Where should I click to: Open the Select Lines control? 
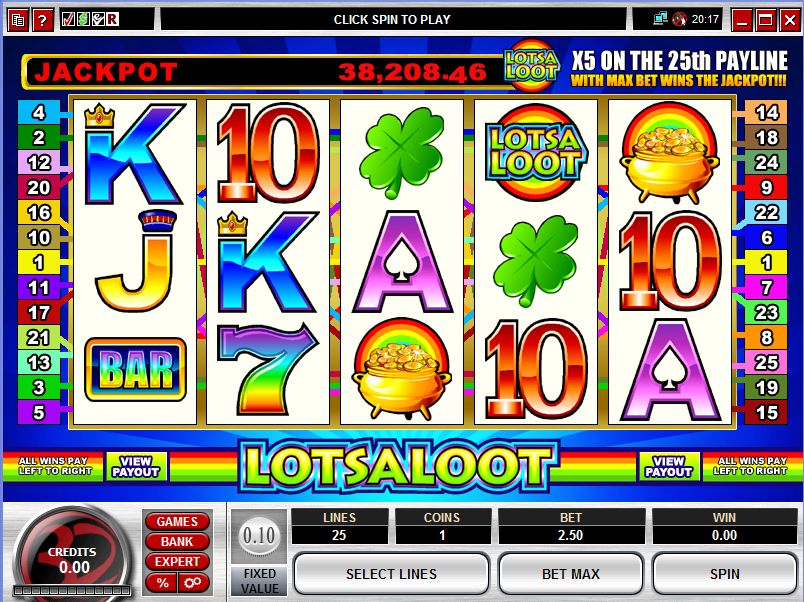click(x=391, y=574)
